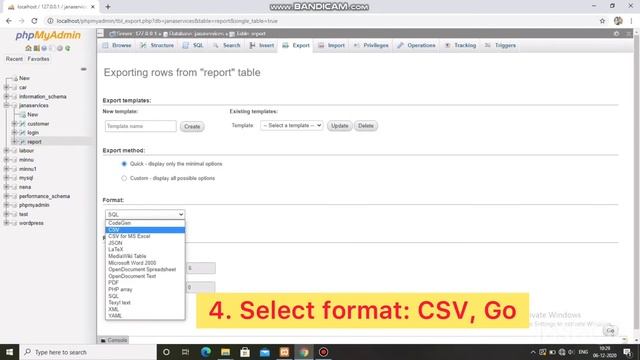Viewport: 640px width, 360px height.
Task: Open Cortana circle icon on taskbar
Action: (166, 352)
